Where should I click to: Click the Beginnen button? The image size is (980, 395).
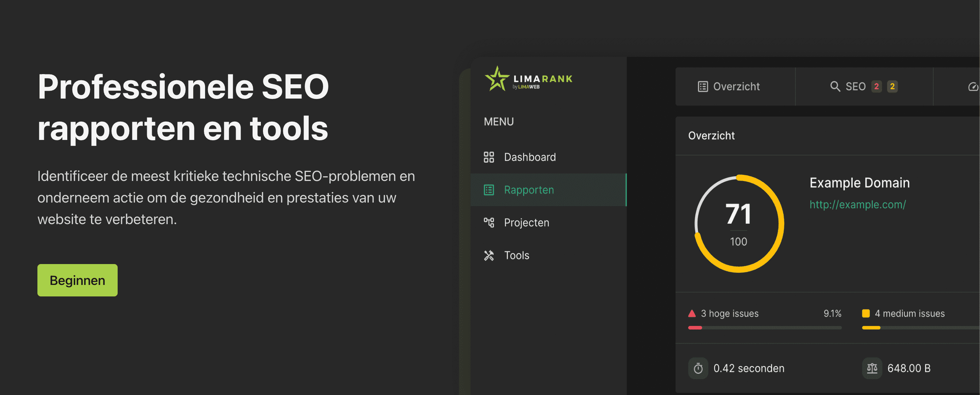pos(77,280)
